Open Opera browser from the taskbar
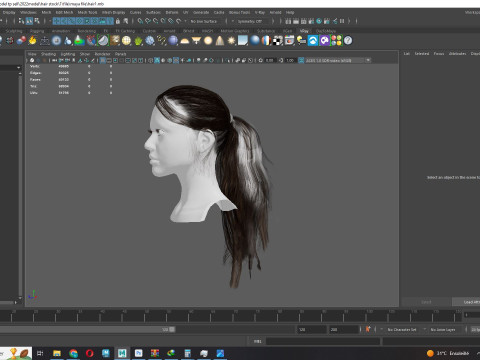480x360 pixels. point(89,353)
